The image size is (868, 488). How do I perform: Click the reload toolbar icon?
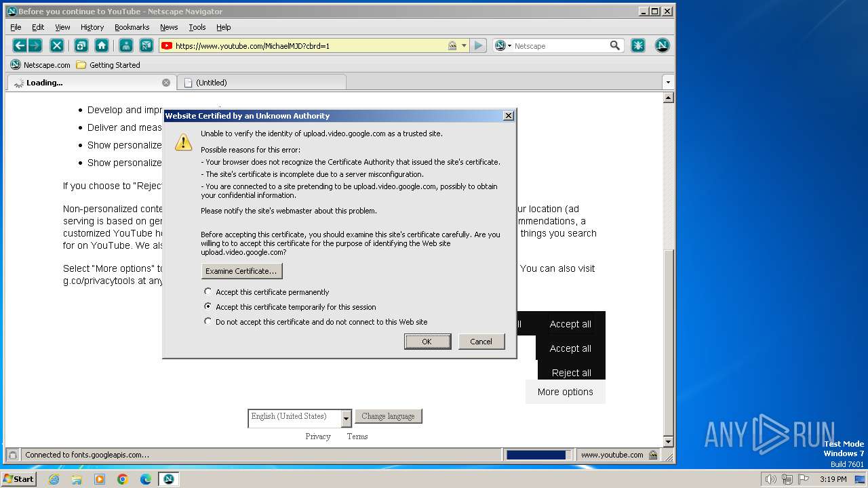81,45
